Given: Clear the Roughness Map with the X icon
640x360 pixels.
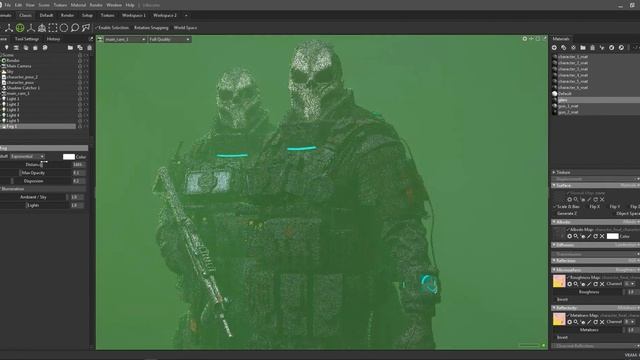Looking at the screenshot, I should [x=602, y=284].
